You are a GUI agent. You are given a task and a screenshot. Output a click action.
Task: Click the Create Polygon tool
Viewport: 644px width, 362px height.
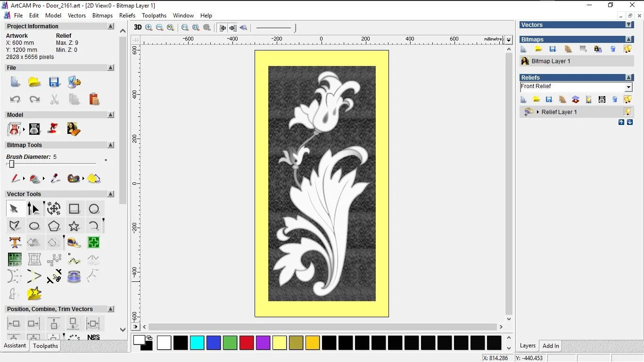click(54, 226)
